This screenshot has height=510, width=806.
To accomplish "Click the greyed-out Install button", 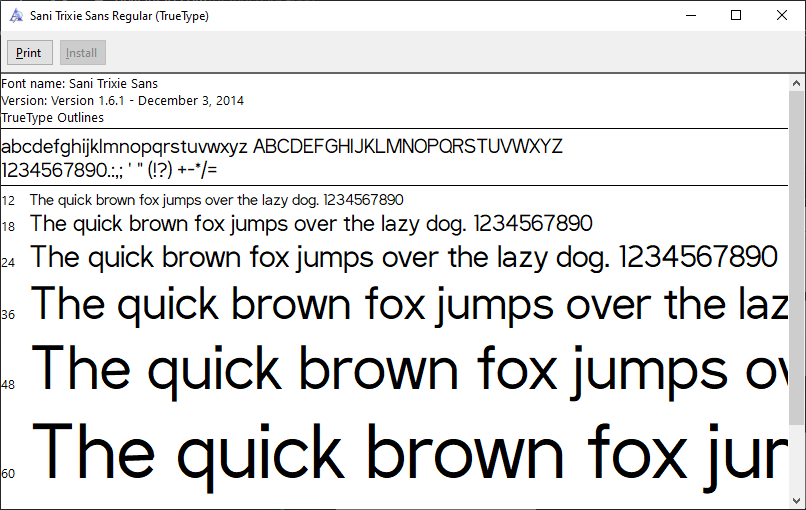I will click(x=83, y=52).
